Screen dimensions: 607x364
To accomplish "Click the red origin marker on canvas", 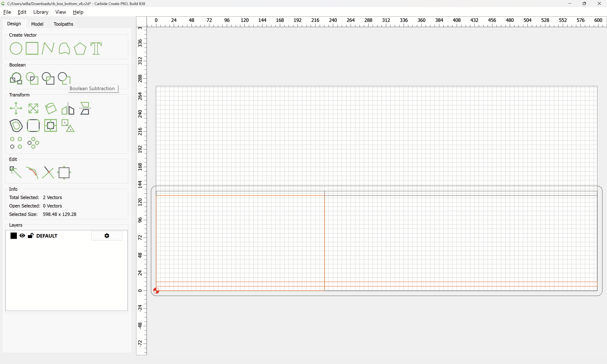I will point(156,291).
